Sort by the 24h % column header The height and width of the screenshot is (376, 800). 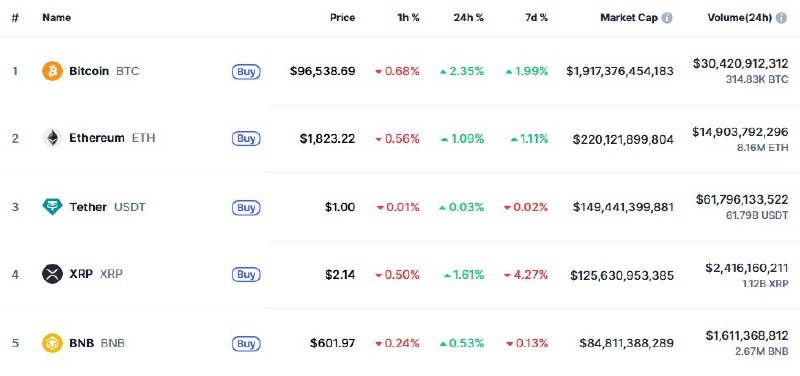[x=468, y=18]
